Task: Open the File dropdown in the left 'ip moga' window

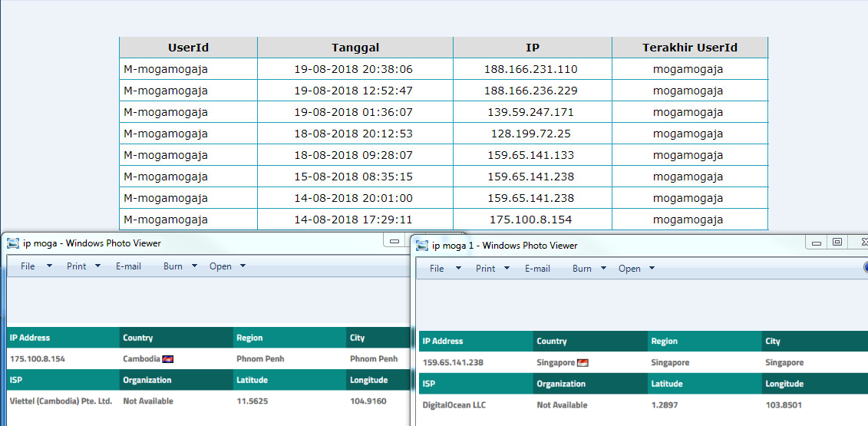Action: [35, 266]
